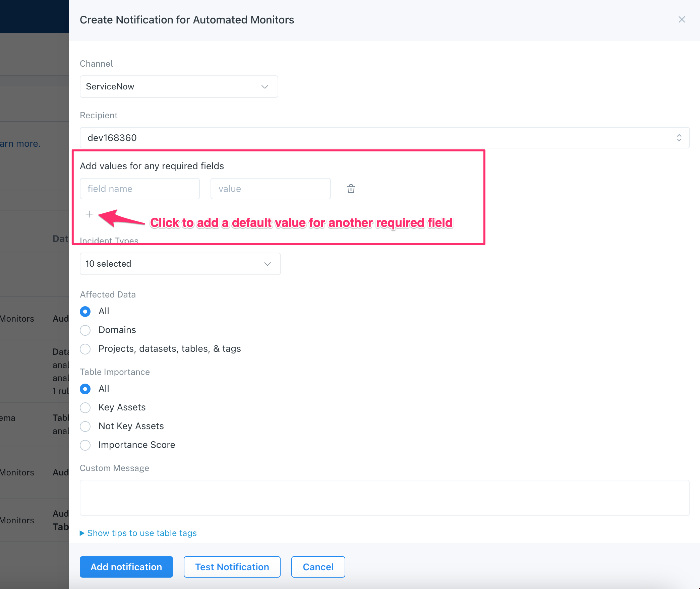Choose Projects, datasets, tables, & tags option
This screenshot has height=589, width=700.
pos(85,349)
